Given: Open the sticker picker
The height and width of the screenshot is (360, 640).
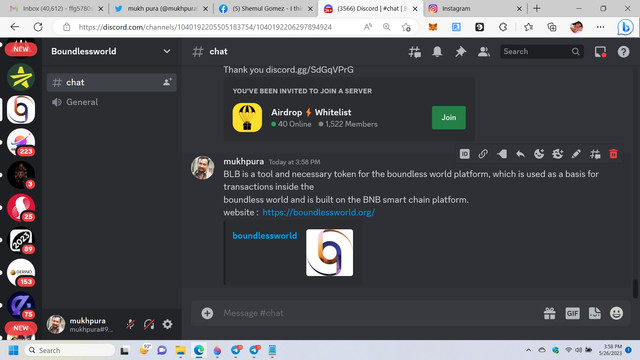Looking at the screenshot, I should pyautogui.click(x=594, y=313).
